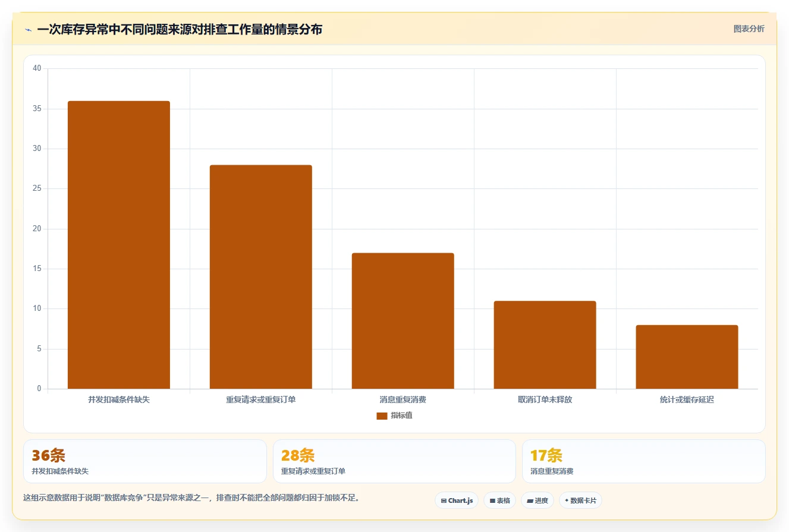Click the y-axis value 35

pyautogui.click(x=37, y=109)
